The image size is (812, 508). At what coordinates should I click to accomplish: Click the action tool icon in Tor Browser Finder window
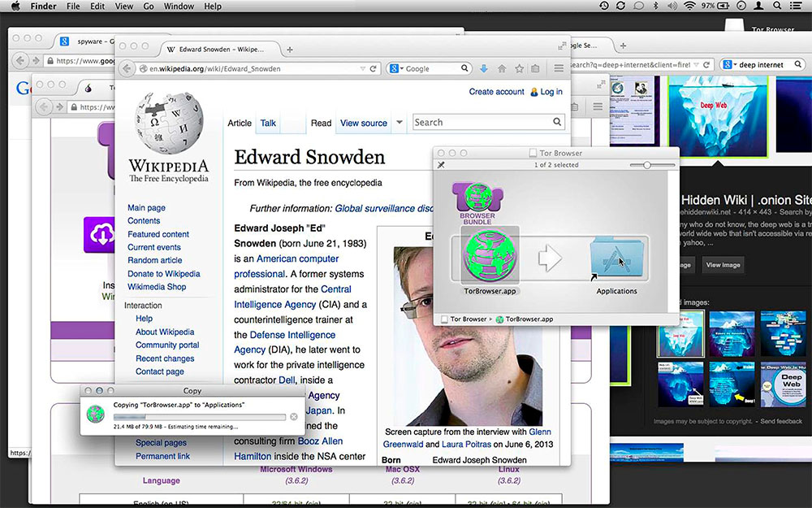[x=441, y=165]
